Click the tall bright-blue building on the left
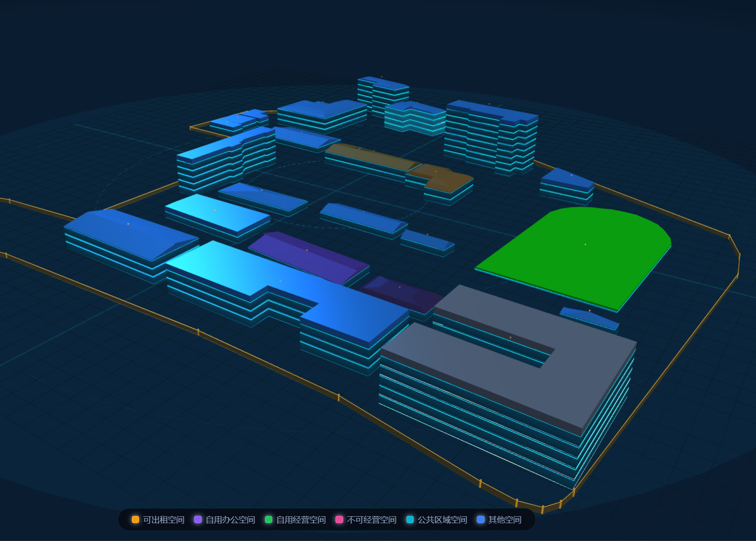 227,158
